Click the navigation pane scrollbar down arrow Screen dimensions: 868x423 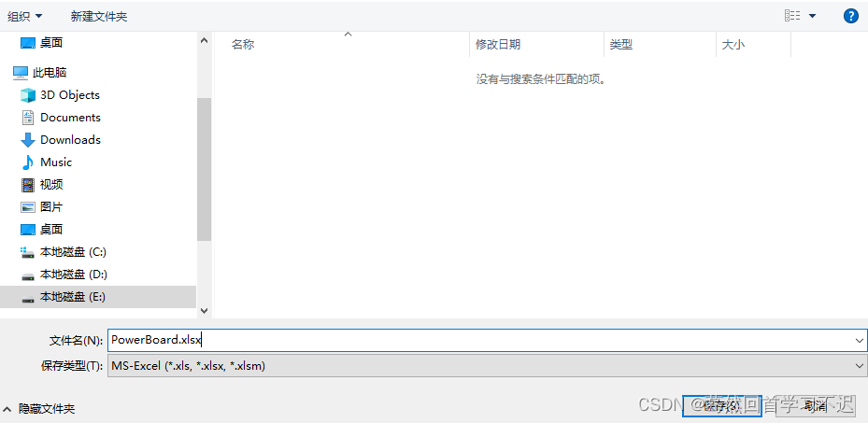tap(205, 311)
